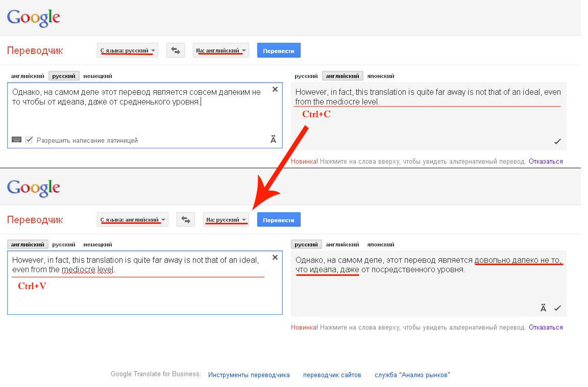The height and width of the screenshot is (387, 588).
Task: Click the upper Google logo
Action: [x=33, y=18]
